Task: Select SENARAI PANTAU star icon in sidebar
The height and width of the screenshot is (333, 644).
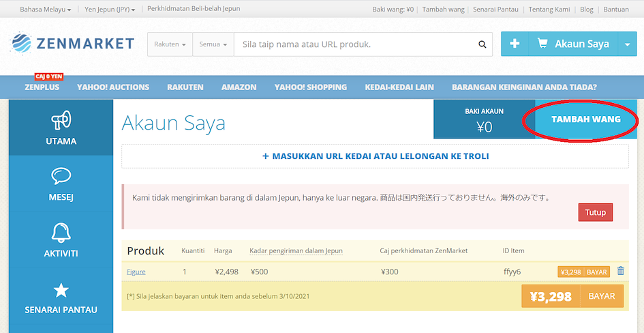Action: click(61, 290)
